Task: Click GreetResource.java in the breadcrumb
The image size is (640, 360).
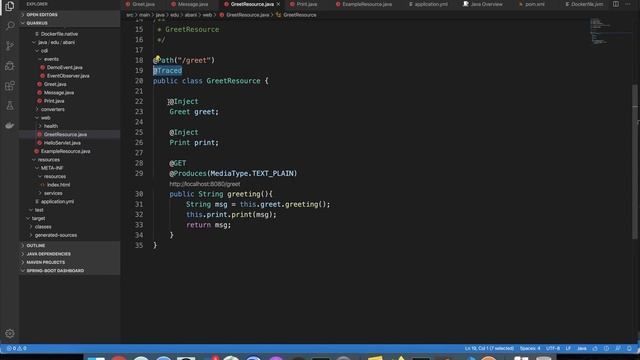Action: (x=248, y=15)
